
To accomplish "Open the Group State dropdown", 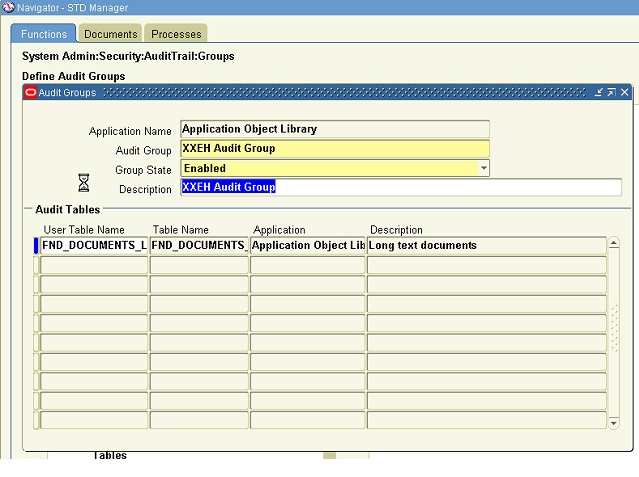I will (484, 168).
